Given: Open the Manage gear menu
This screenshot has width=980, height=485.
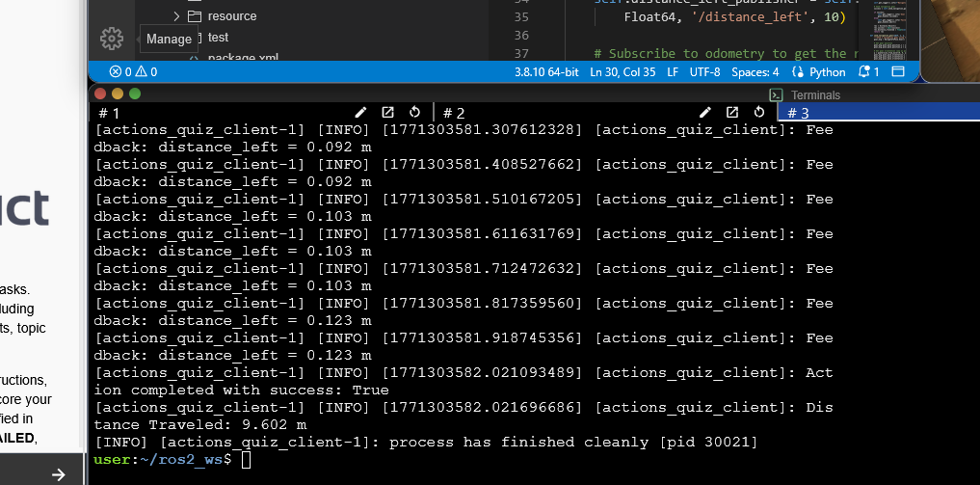Looking at the screenshot, I should coord(112,39).
